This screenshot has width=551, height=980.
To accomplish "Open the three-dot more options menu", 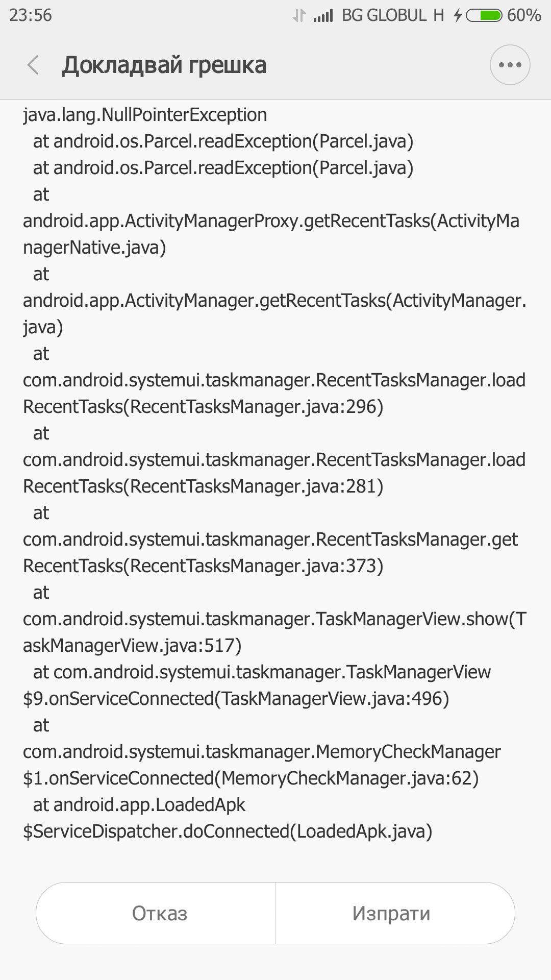I will click(510, 65).
